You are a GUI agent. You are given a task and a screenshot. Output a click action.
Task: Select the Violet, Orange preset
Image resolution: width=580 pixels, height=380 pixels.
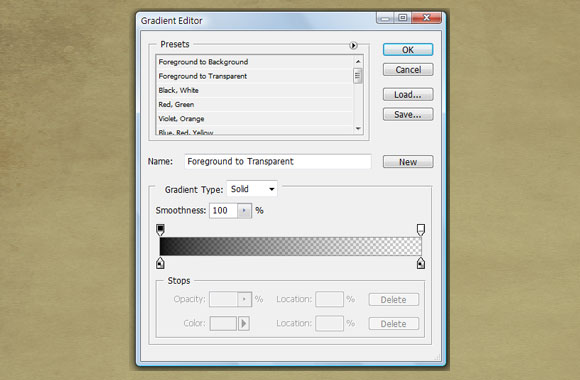tap(255, 118)
